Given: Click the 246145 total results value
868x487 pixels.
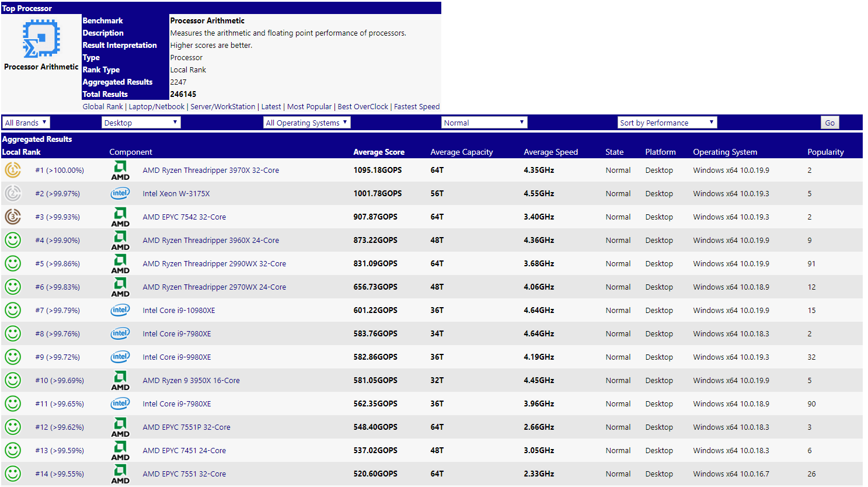Looking at the screenshot, I should point(183,94).
